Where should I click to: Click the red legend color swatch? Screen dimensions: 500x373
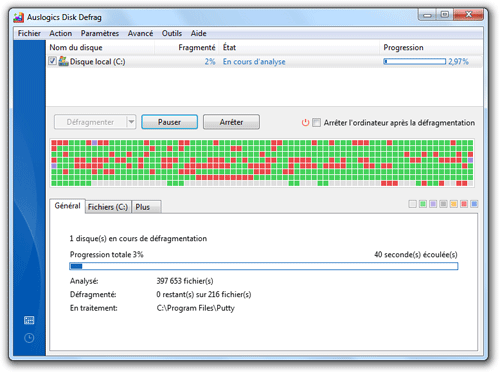click(x=464, y=204)
